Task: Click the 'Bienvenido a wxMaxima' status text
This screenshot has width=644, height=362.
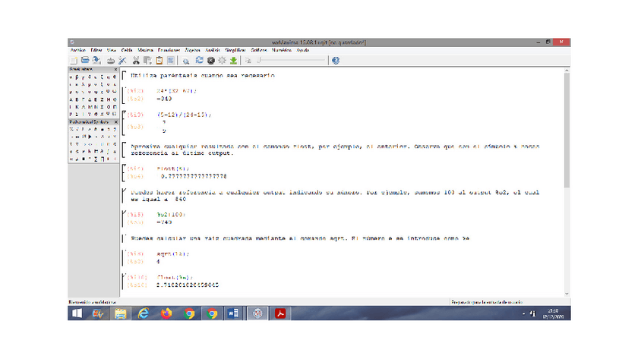Action: tap(93, 302)
